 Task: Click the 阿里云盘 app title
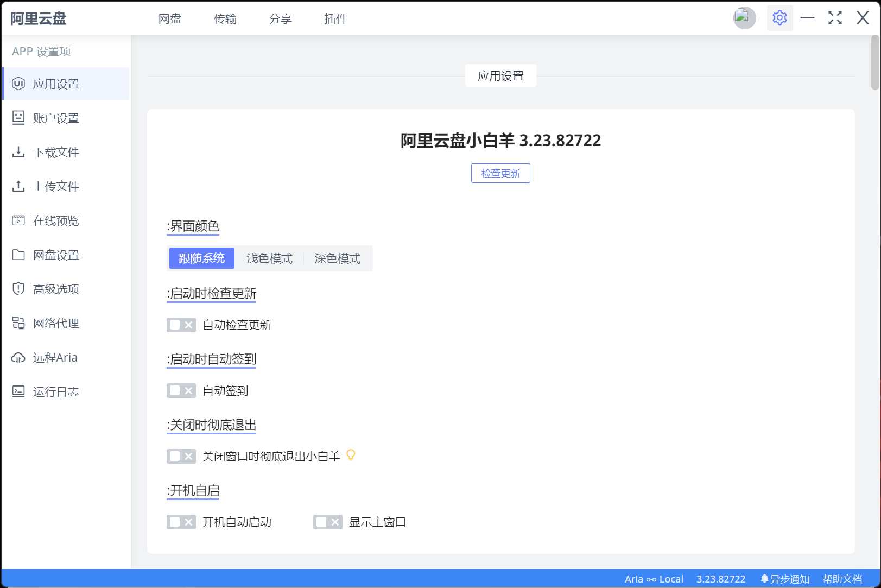38,18
